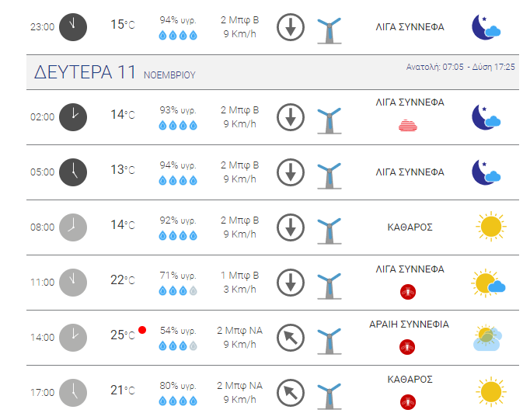Image resolution: width=530 pixels, height=420 pixels.
Task: Click the 22°C temperature at 11:00
Action: (x=123, y=280)
